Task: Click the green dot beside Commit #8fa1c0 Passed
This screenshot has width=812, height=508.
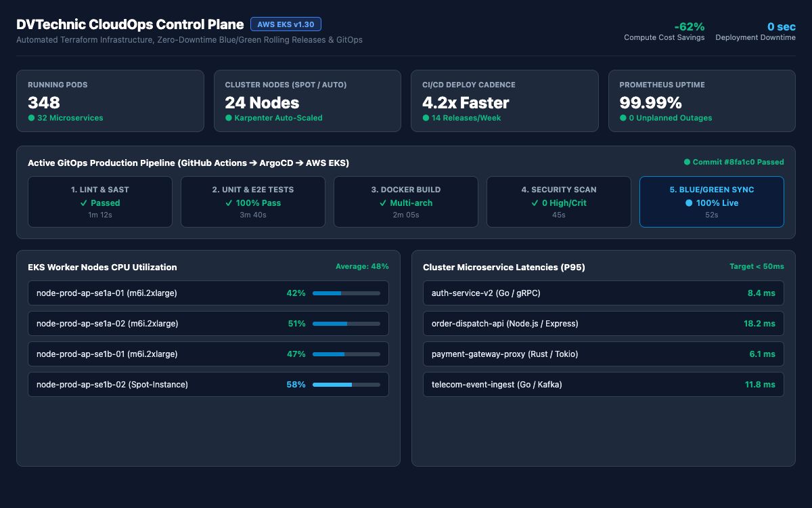Action: pos(687,163)
